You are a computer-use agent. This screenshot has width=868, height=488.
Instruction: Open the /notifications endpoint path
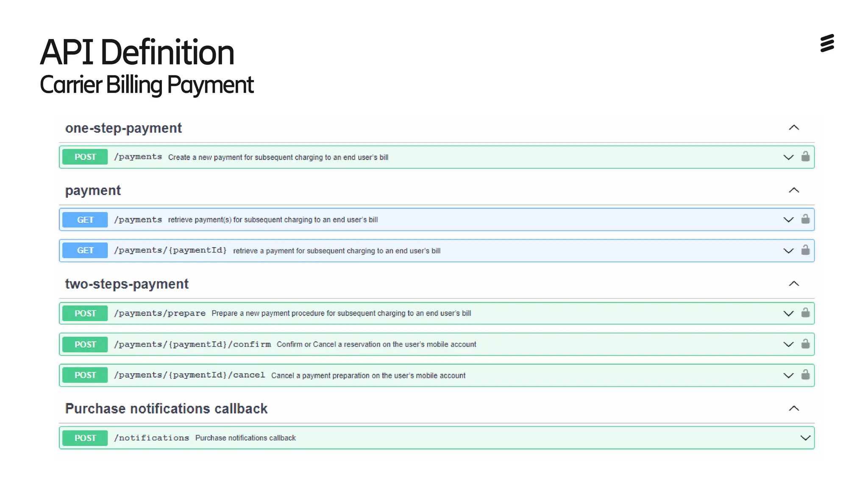[152, 438]
